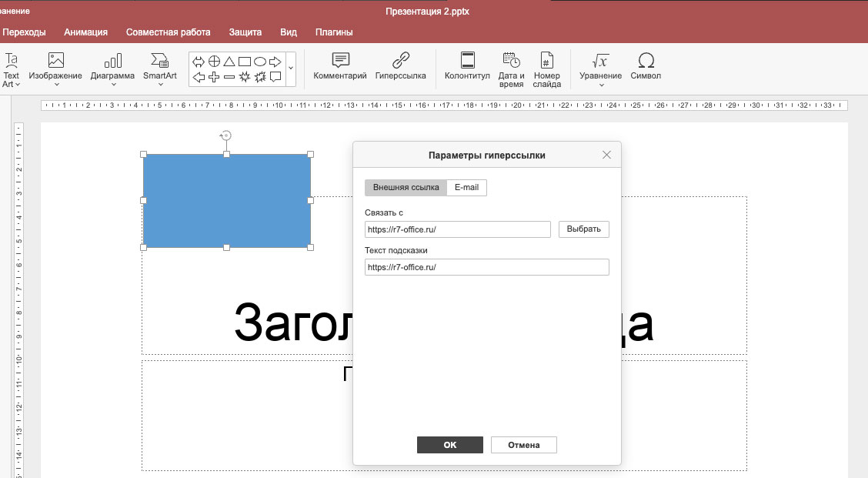This screenshot has width=868, height=478.
Task: Open the Вид ribbon tab
Action: click(289, 32)
